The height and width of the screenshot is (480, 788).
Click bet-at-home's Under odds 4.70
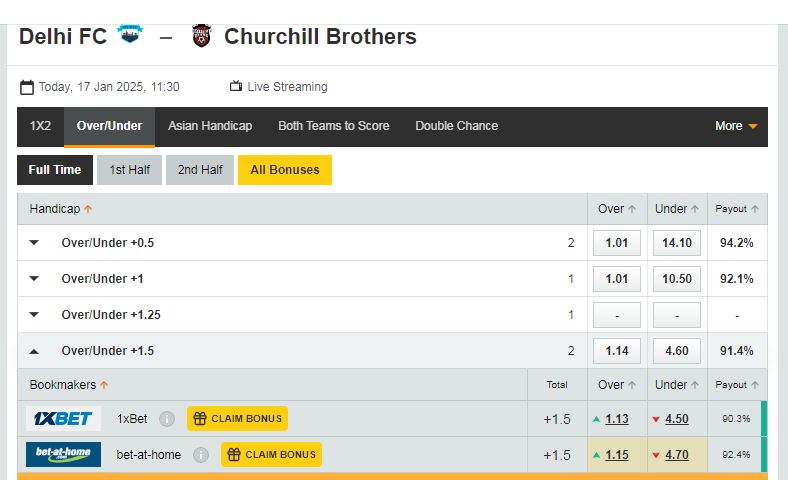tap(677, 455)
